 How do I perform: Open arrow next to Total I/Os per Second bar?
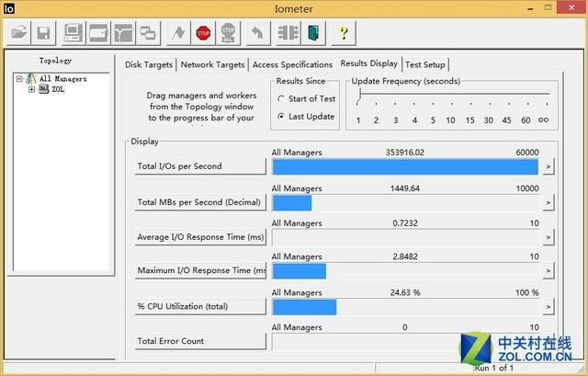pos(548,166)
